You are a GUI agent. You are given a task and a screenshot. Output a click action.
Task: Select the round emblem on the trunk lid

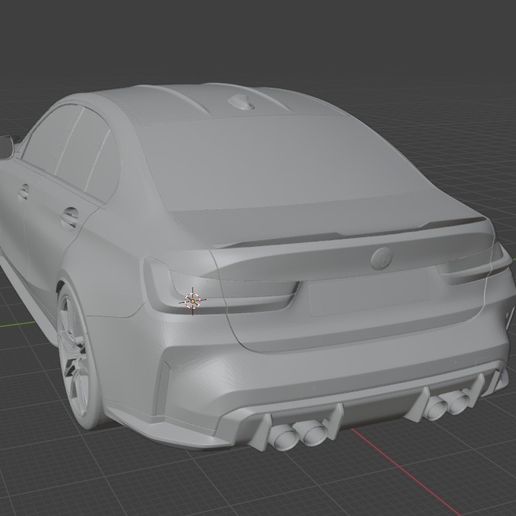382,258
